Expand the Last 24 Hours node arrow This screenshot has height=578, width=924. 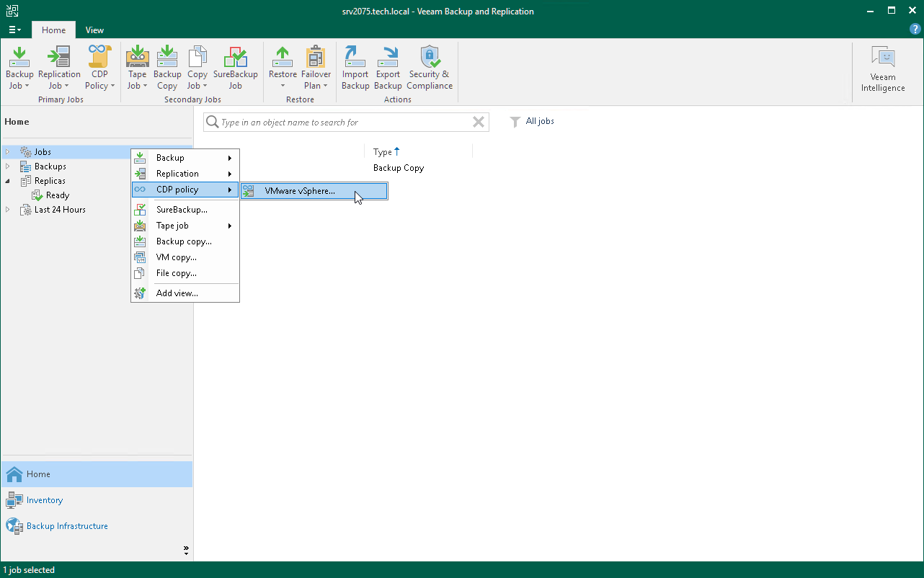pos(8,210)
